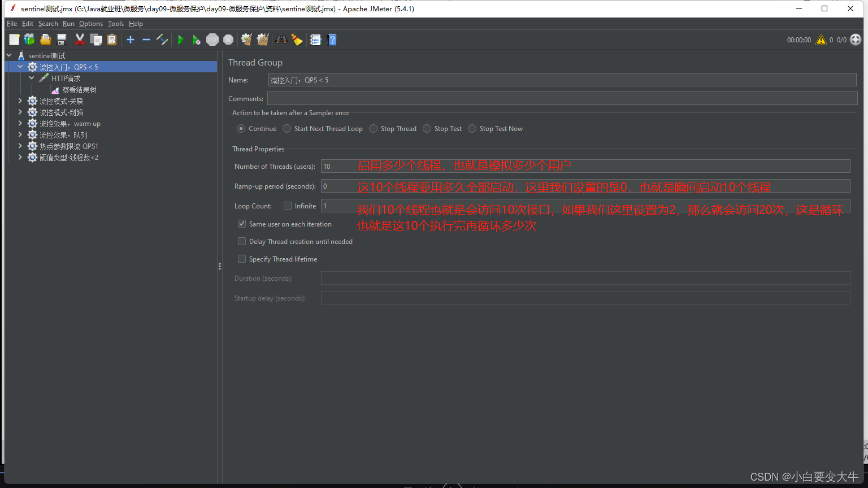The image size is (868, 488).
Task: Select the 察看结果树 listener in tree
Action: pyautogui.click(x=79, y=90)
